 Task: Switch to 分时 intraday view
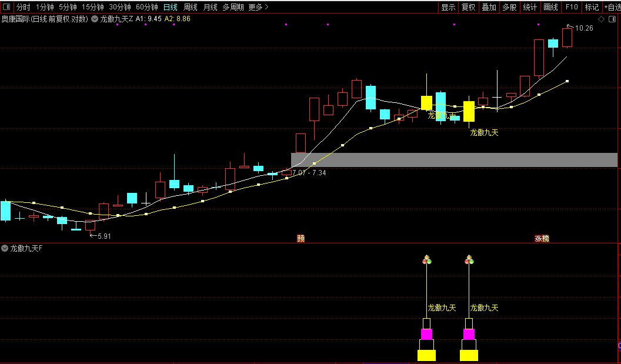24,7
